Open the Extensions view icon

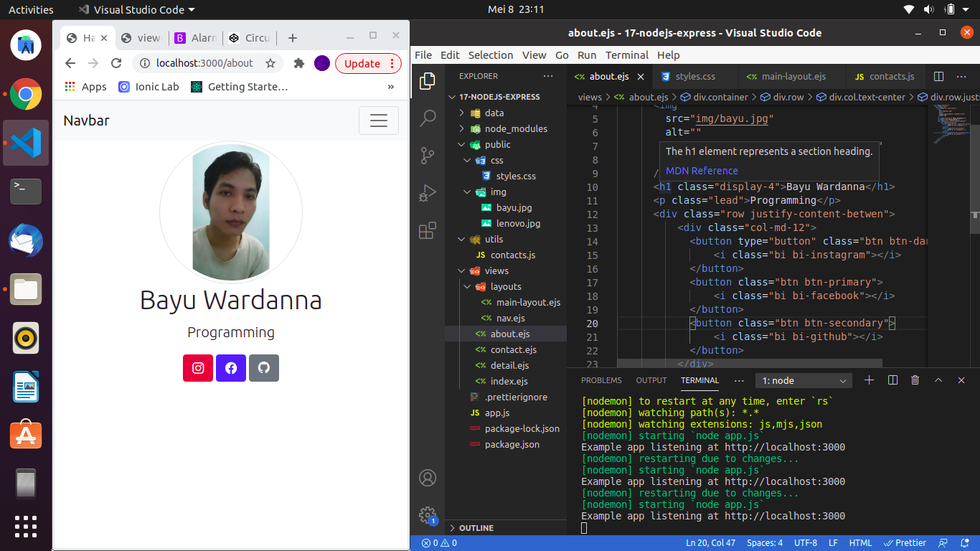(x=428, y=230)
